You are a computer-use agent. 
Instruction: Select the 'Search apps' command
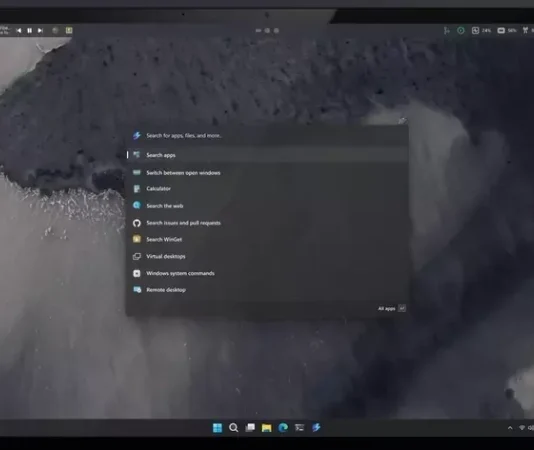pyautogui.click(x=267, y=155)
